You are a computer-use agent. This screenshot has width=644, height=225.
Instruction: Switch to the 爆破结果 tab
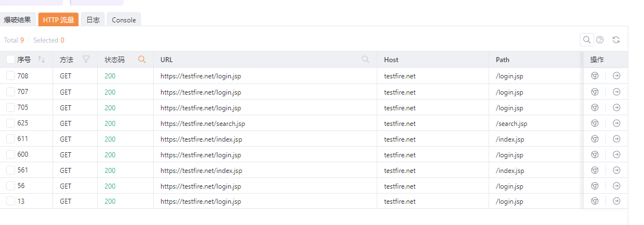point(17,20)
